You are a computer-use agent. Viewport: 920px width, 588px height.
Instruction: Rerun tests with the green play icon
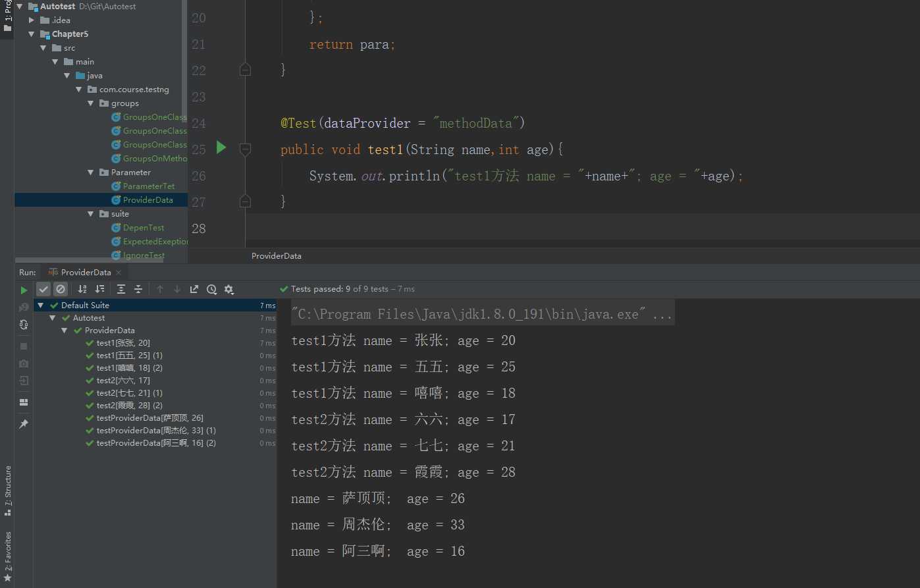coord(24,290)
